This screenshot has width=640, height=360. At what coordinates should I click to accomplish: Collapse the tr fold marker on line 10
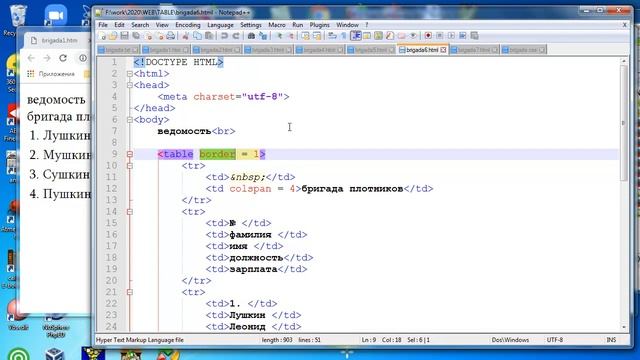click(129, 166)
